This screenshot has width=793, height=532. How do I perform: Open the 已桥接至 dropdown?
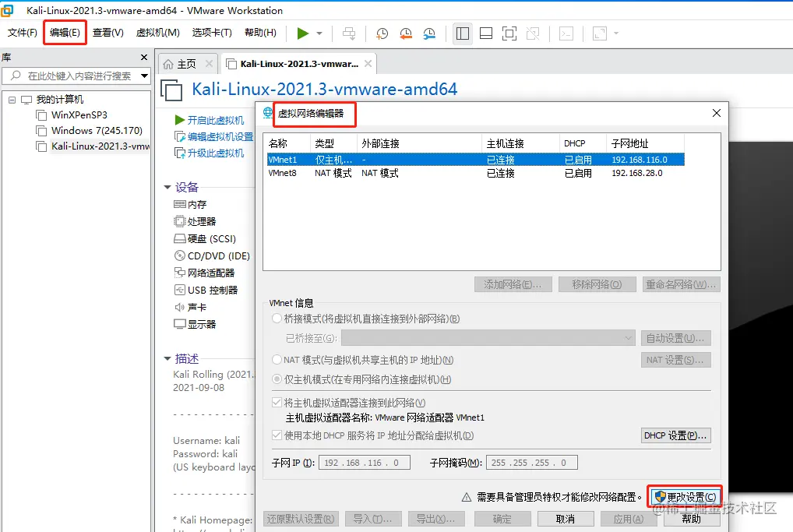(x=488, y=338)
